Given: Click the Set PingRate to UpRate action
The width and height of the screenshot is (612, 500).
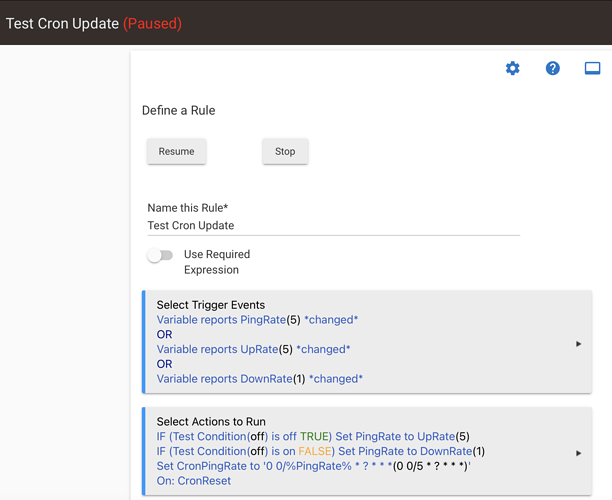Looking at the screenshot, I should 313,436.
